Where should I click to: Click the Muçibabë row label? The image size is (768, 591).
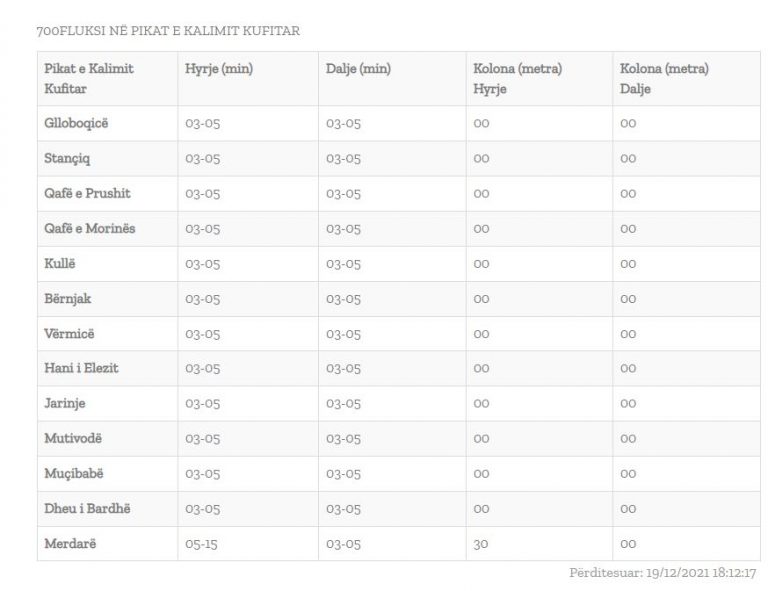click(74, 473)
